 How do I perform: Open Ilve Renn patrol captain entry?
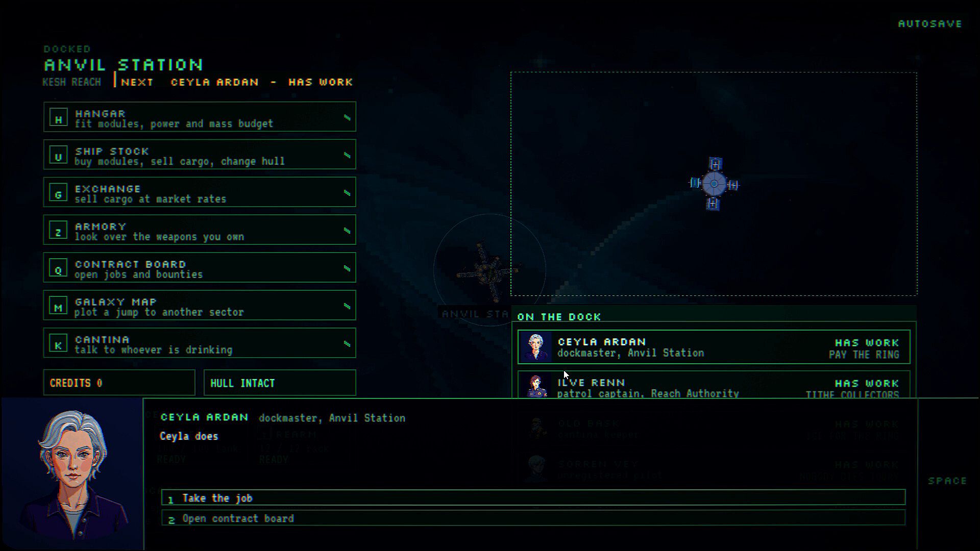(x=714, y=385)
